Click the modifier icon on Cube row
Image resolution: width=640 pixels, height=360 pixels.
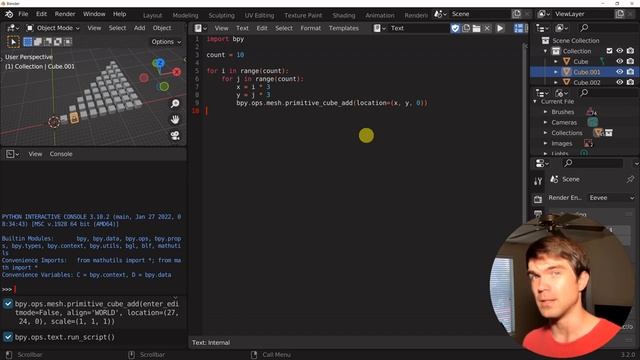click(602, 62)
